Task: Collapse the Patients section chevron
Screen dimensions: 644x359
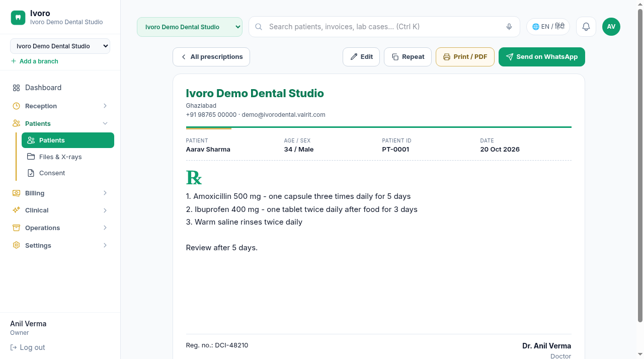Action: (x=105, y=123)
